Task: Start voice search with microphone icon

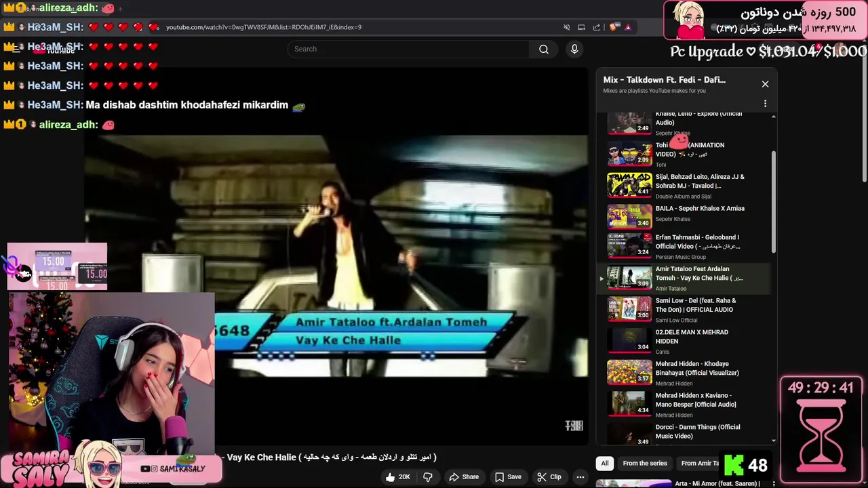Action: 574,49
